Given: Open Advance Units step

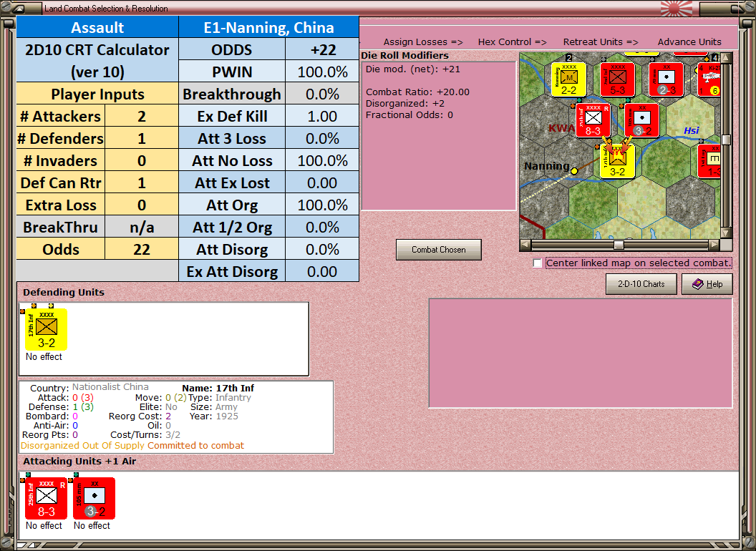Looking at the screenshot, I should (689, 42).
